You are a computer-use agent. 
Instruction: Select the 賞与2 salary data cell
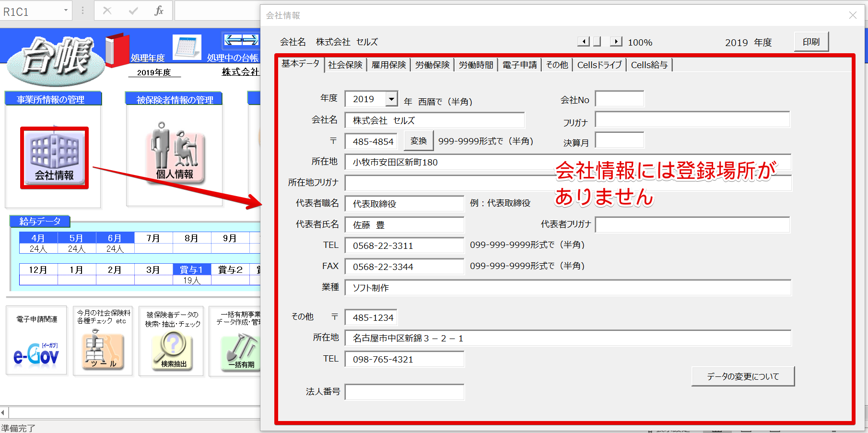230,269
